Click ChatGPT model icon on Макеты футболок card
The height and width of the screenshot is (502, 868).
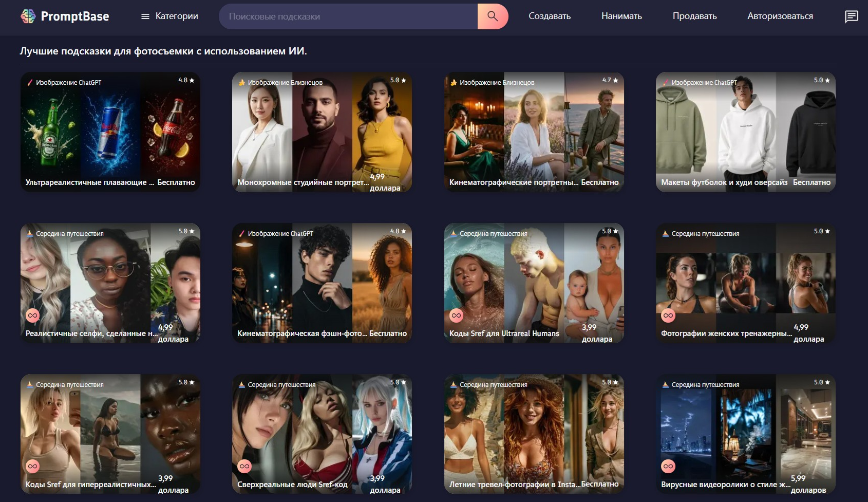click(666, 82)
